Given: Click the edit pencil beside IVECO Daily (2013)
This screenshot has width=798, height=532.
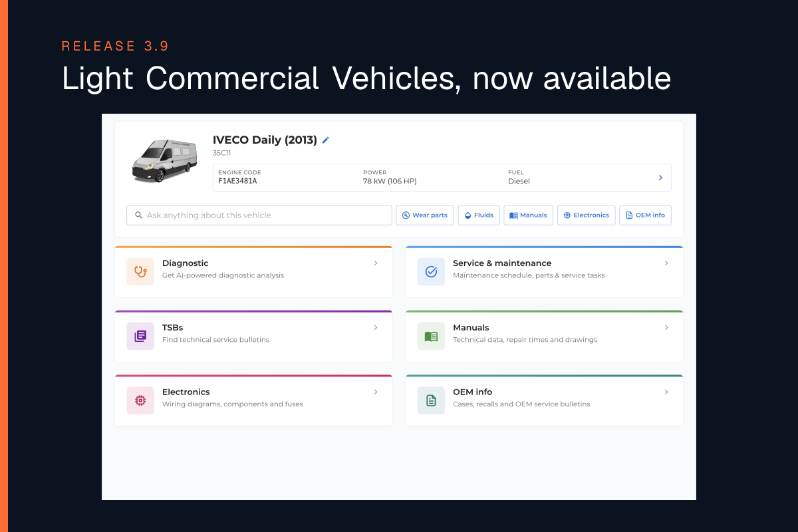Looking at the screenshot, I should pos(326,140).
